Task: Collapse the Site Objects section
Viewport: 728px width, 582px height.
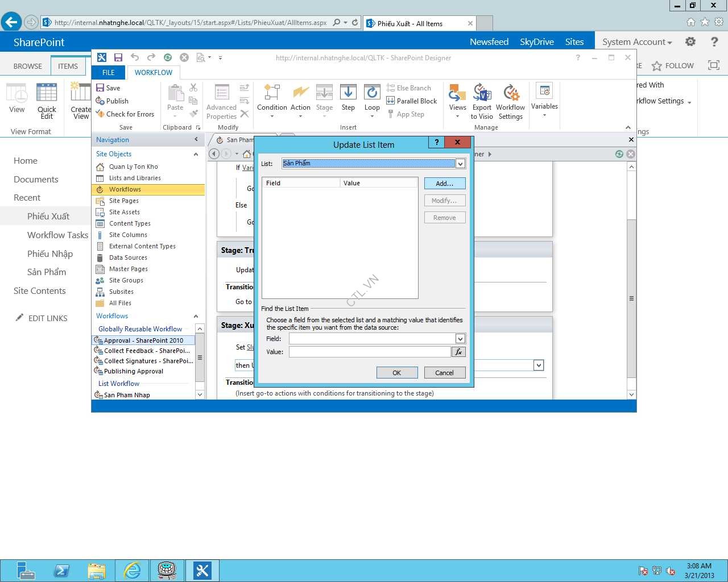Action: [196, 154]
